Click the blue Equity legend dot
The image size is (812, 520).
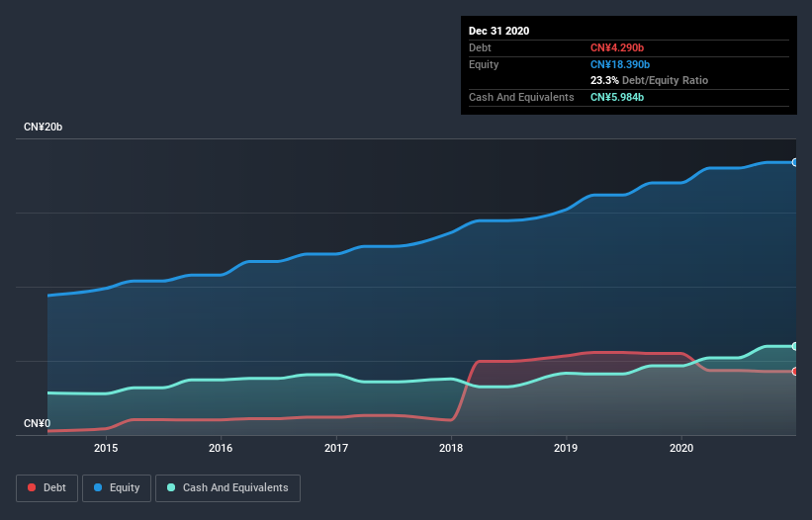pos(97,487)
